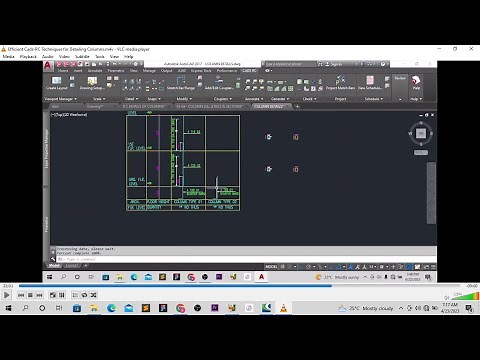Add a new drawing tab with plus
The width and height of the screenshot is (480, 360).
point(297,106)
